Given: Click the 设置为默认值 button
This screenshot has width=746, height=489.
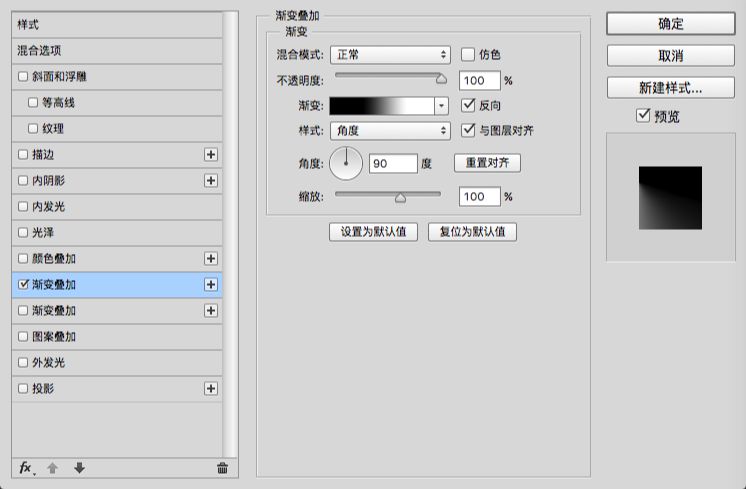Looking at the screenshot, I should tap(373, 232).
